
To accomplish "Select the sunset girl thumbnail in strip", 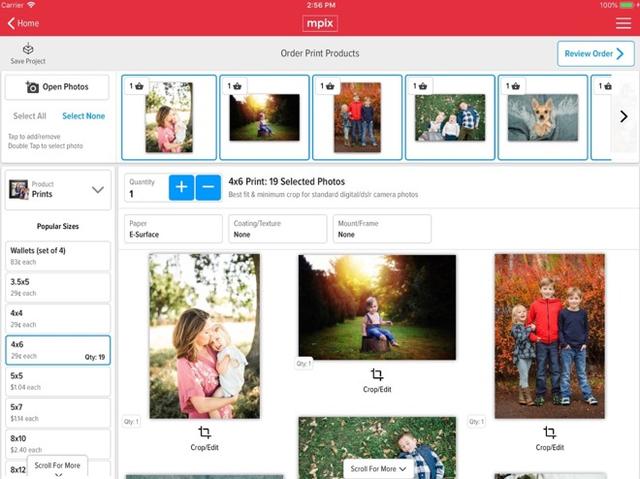I will click(263, 117).
